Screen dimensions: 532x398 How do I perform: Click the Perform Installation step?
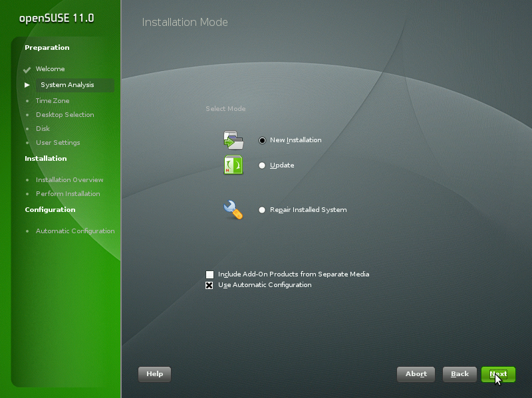click(x=68, y=193)
